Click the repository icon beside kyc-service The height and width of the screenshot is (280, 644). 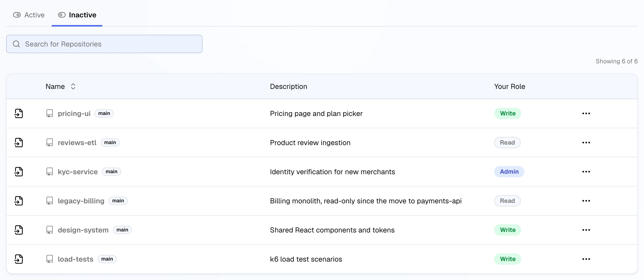coord(50,172)
